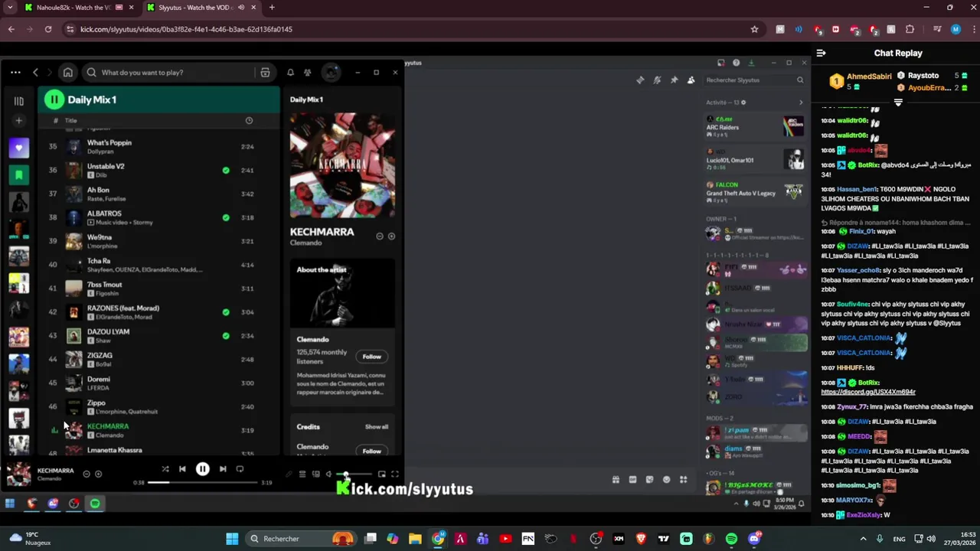980x551 pixels.
Task: Open KECHMARRA album art in Now Playing panel
Action: coord(342,165)
